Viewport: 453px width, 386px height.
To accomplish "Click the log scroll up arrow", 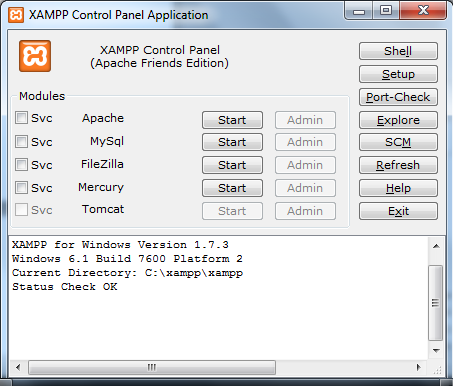I will pos(436,246).
